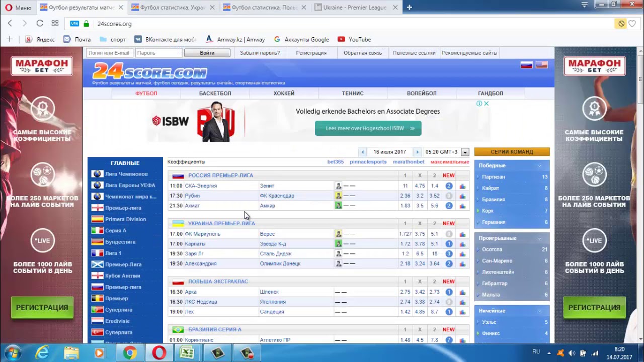This screenshot has height=362, width=644.
Task: Open chart icon for Лех match
Action: pyautogui.click(x=462, y=312)
